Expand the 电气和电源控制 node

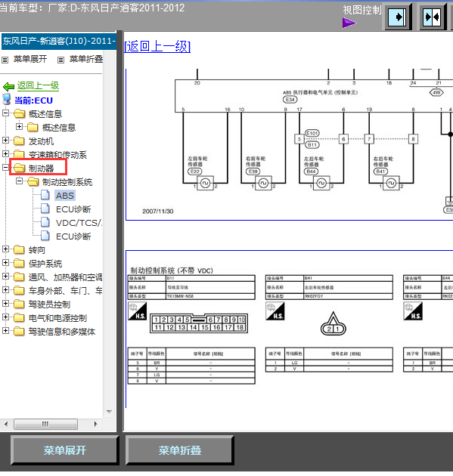tap(5, 317)
